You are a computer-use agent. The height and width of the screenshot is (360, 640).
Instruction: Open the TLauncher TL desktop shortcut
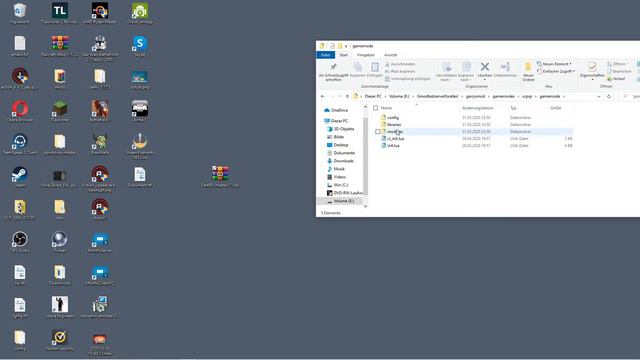click(x=60, y=13)
